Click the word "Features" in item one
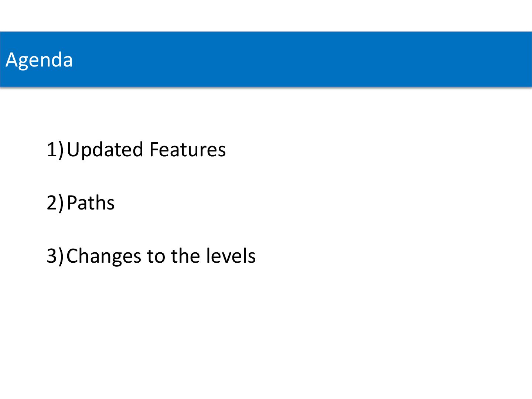Viewport: 532px width, 399px height. click(x=188, y=150)
